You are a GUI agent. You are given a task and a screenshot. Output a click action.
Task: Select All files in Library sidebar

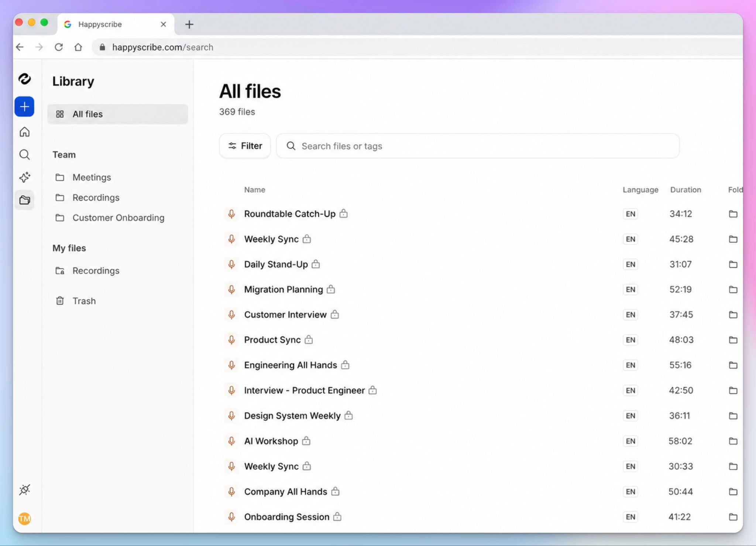click(x=118, y=114)
